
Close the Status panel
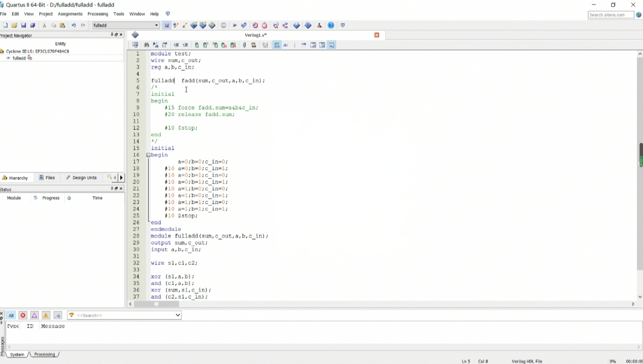[121, 189]
